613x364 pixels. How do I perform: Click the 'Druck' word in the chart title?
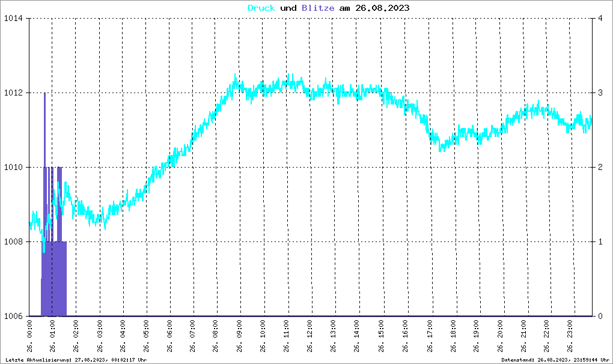[261, 8]
